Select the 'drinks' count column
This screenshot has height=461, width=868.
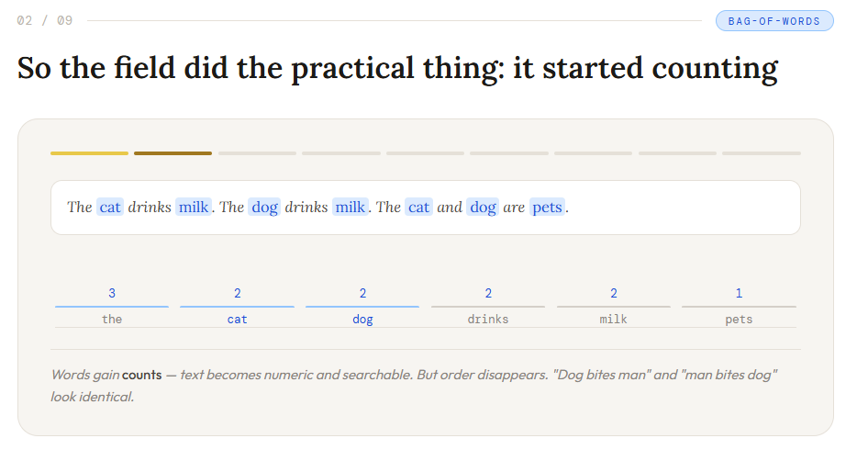[x=488, y=306]
